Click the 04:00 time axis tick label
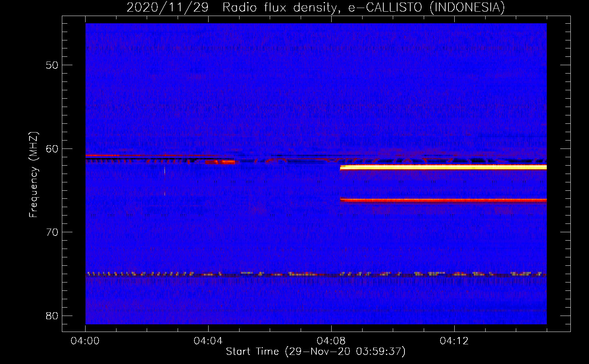Screen dimensions: 589x364 86,341
